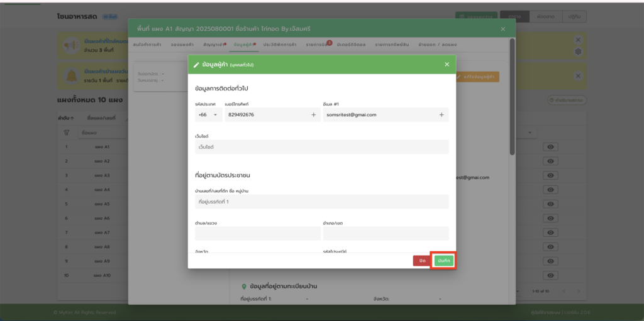Viewport: 644px width, 321px height.
Task: Open the จองแผงค้า tab
Action: click(182, 45)
